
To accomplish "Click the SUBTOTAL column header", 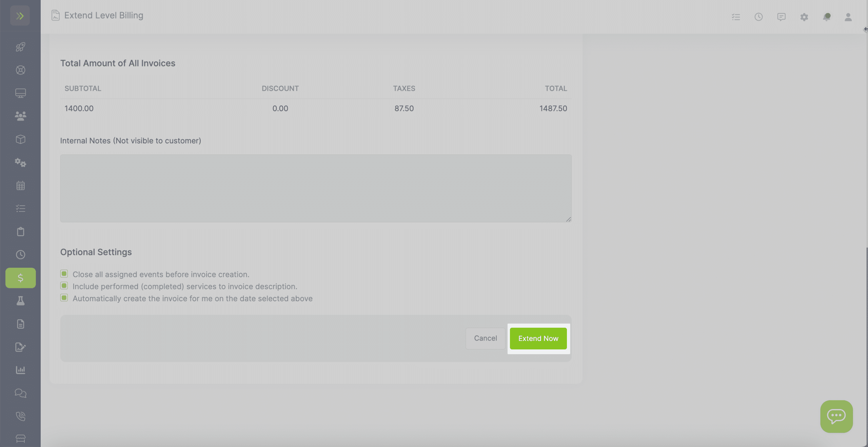I will 83,88.
